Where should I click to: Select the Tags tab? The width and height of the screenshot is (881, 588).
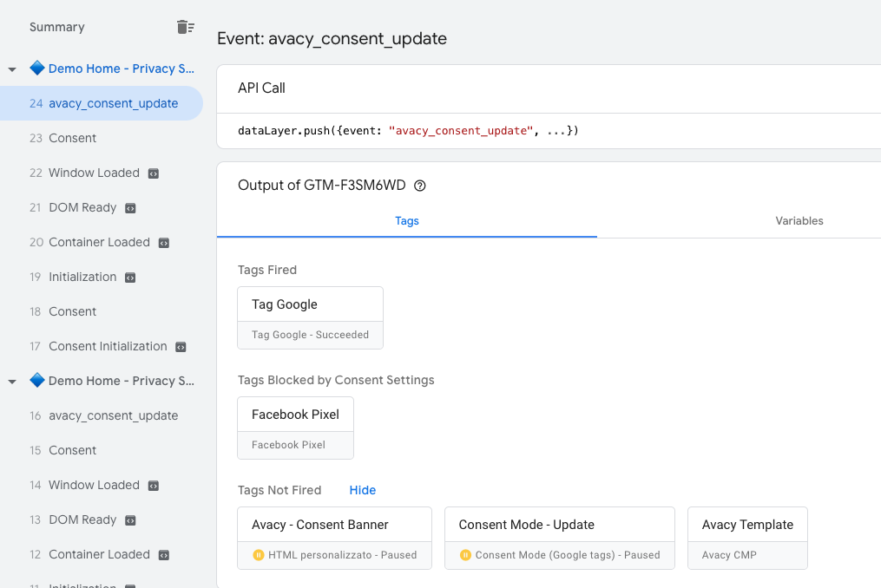click(407, 220)
